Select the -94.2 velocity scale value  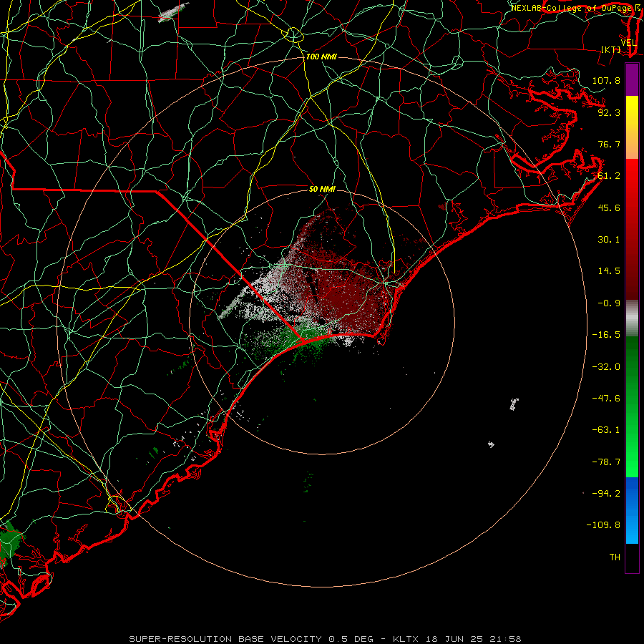[x=606, y=494]
